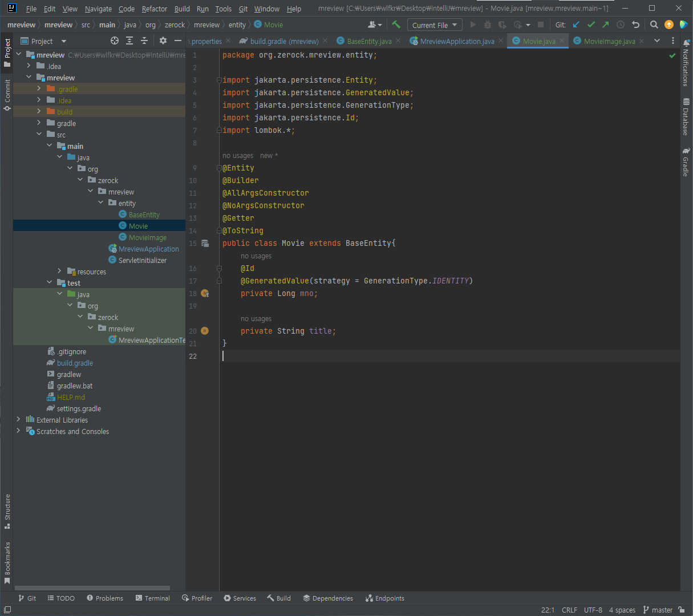The image size is (693, 616).
Task: Open Project panel settings gear
Action: click(x=163, y=40)
